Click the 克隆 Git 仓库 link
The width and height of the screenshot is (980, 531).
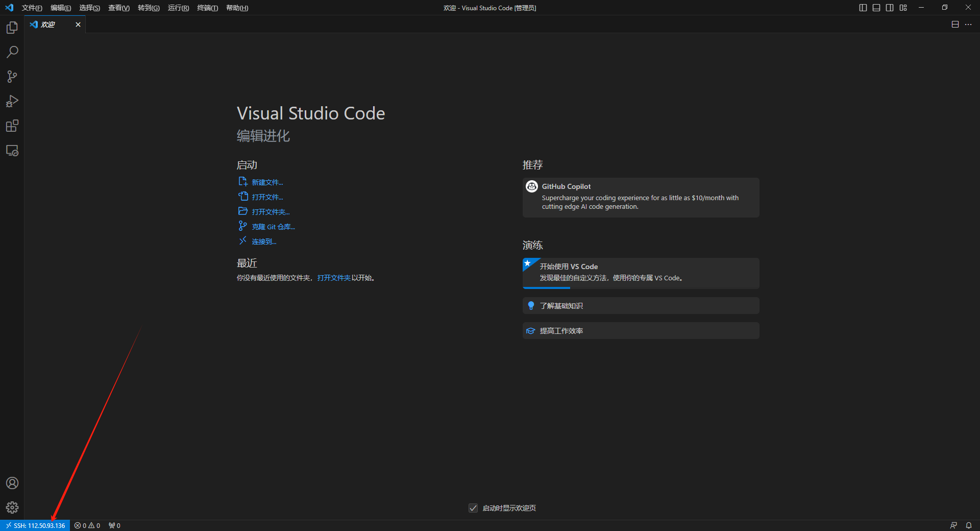[273, 226]
